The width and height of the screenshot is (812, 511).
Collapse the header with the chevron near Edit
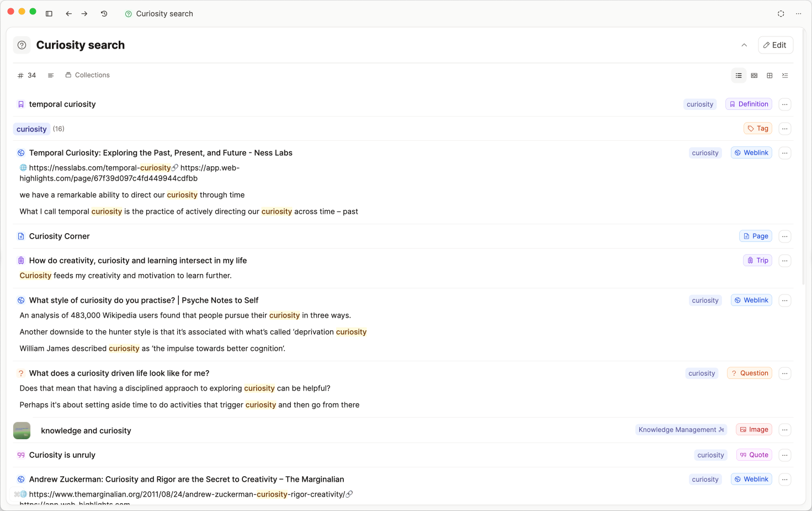click(744, 45)
